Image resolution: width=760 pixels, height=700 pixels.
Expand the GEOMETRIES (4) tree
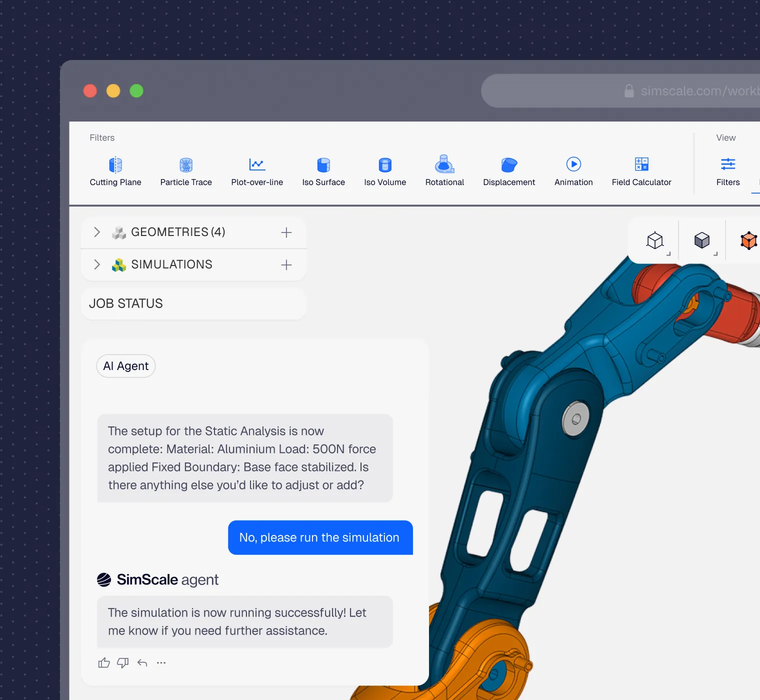pos(97,232)
